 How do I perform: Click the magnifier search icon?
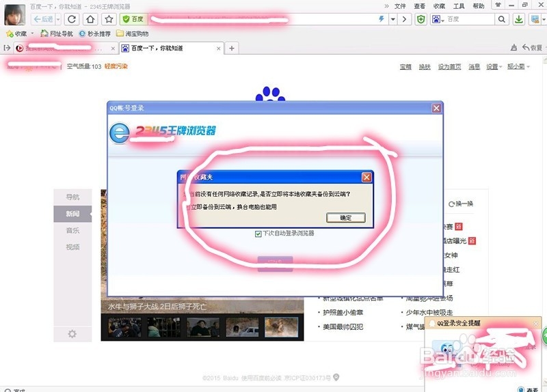coord(502,19)
